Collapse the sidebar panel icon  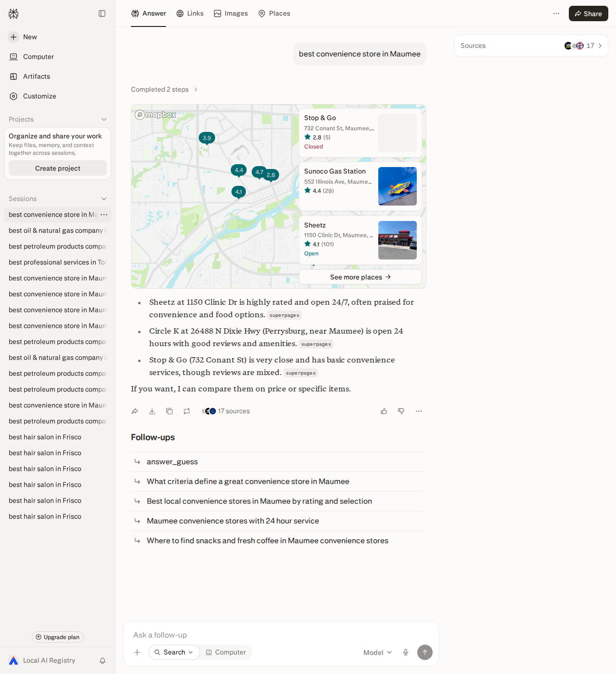coord(102,13)
